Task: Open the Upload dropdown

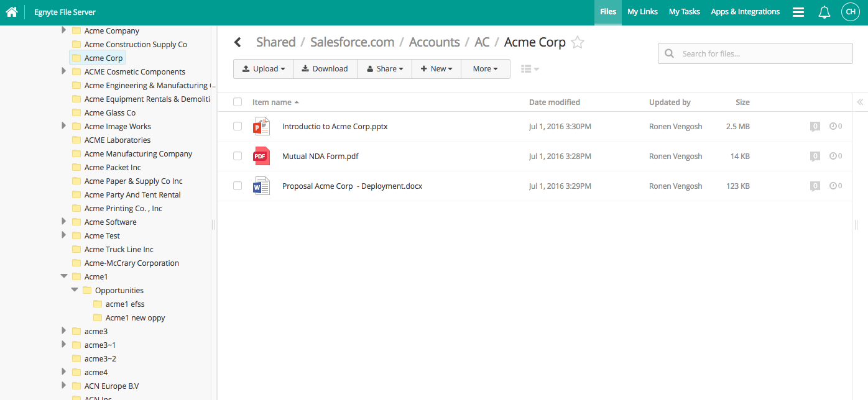Action: click(x=263, y=69)
